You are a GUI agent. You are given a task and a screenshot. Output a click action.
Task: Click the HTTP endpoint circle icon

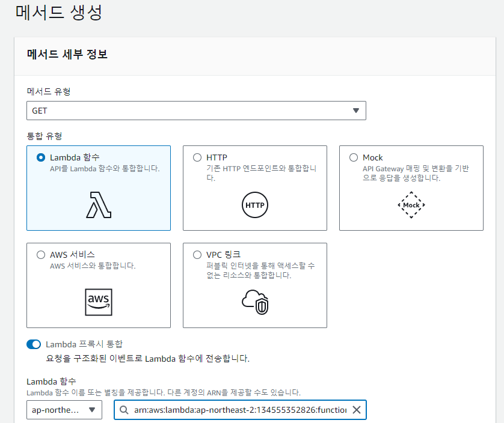[254, 204]
